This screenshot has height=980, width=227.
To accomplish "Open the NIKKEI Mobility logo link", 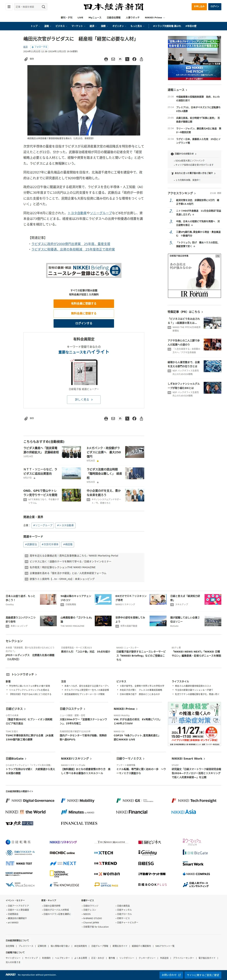I will [x=78, y=800].
